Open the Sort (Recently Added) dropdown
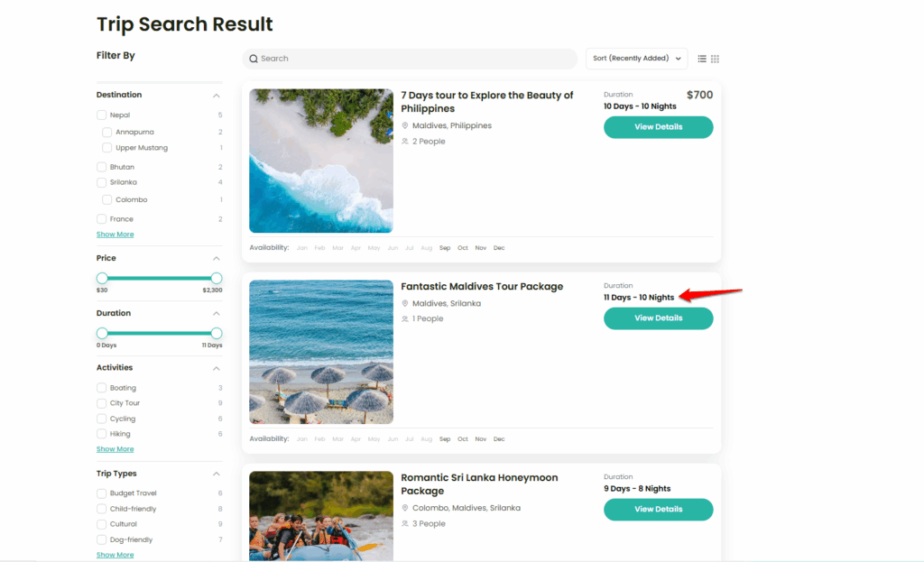The height and width of the screenshot is (562, 924). click(x=636, y=59)
